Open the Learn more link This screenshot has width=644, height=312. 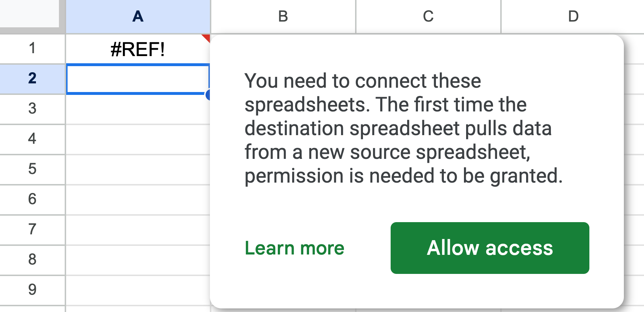click(x=294, y=248)
